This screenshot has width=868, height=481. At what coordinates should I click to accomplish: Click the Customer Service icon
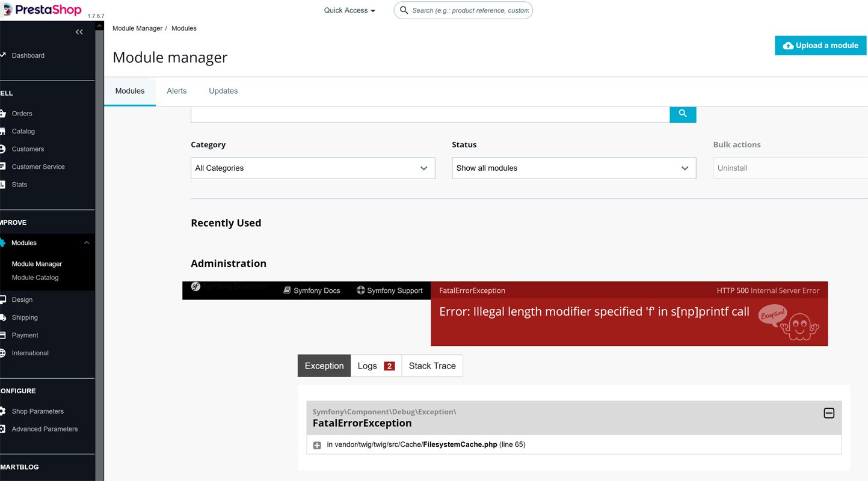3,167
